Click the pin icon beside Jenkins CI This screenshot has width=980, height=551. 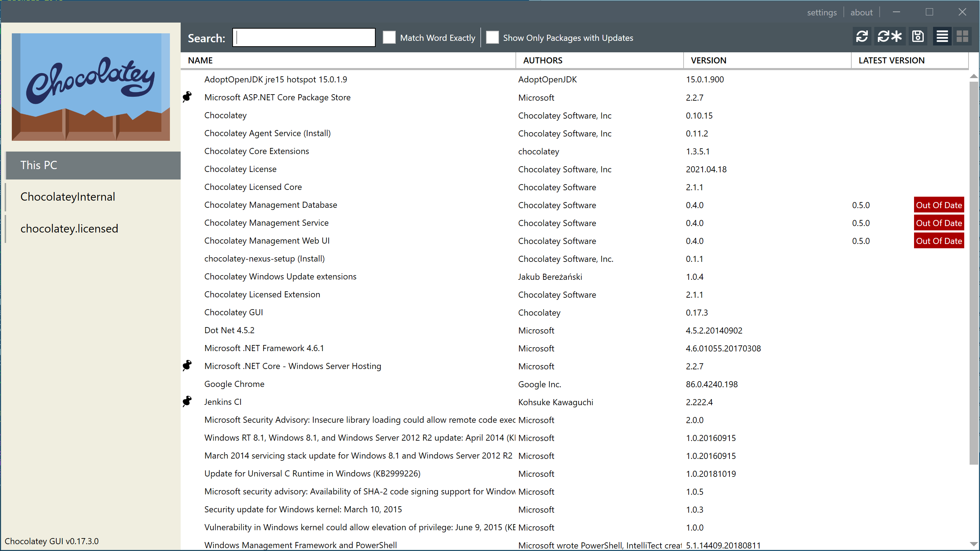point(187,402)
